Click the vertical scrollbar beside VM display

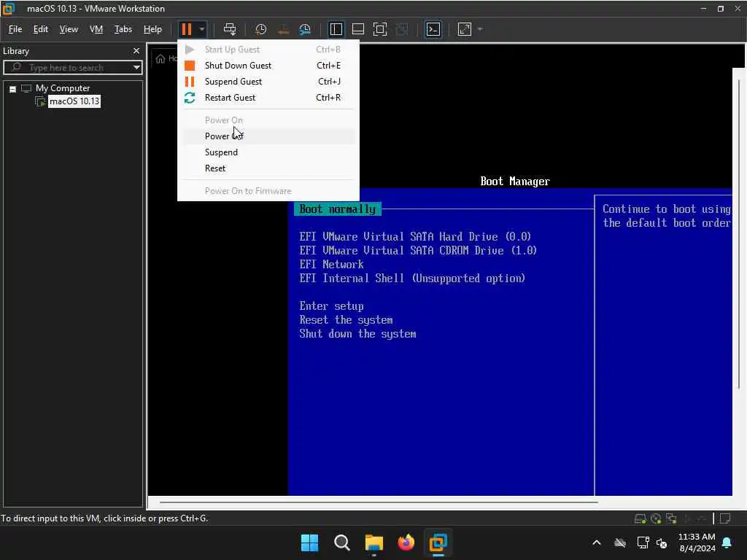coord(739,233)
